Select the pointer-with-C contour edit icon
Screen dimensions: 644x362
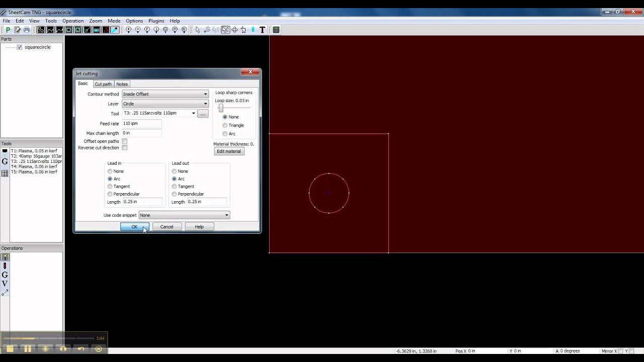(x=225, y=30)
